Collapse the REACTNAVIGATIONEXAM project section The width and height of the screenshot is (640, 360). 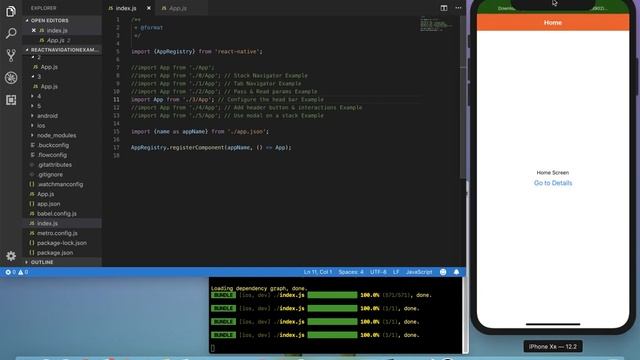coord(27,50)
